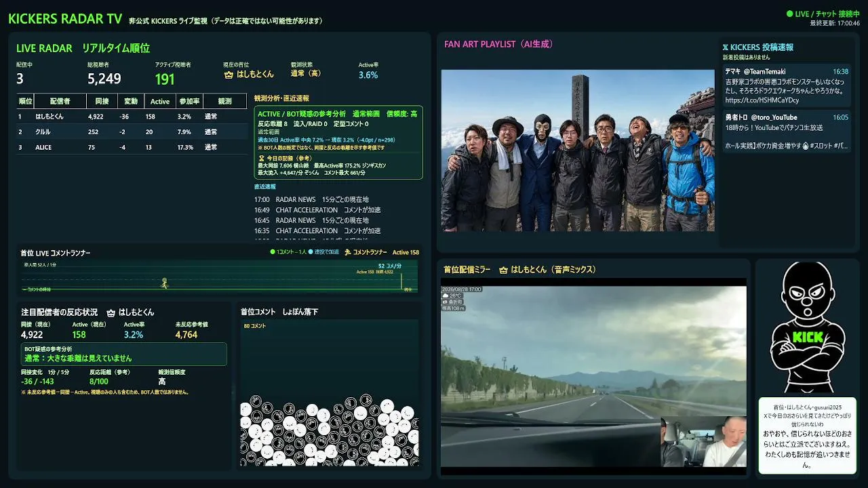Viewport: 868px width, 488px height.
Task: Click the 新着投稿はありません notice
Action: click(747, 58)
